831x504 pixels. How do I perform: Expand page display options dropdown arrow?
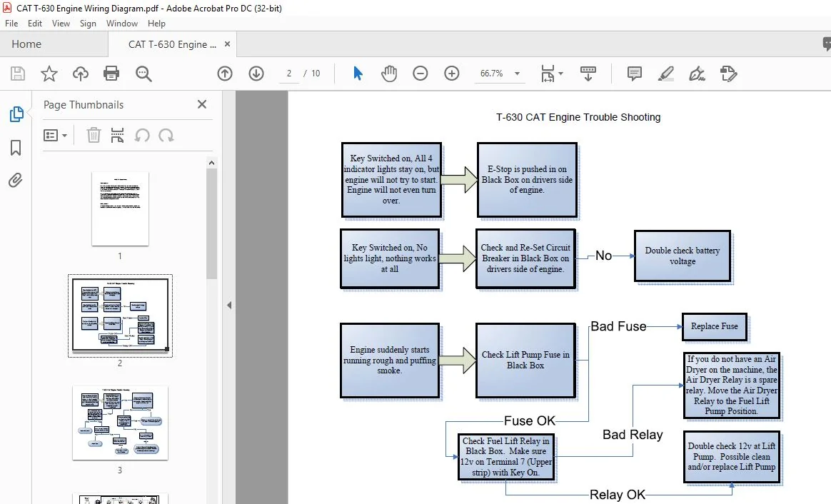click(x=561, y=74)
